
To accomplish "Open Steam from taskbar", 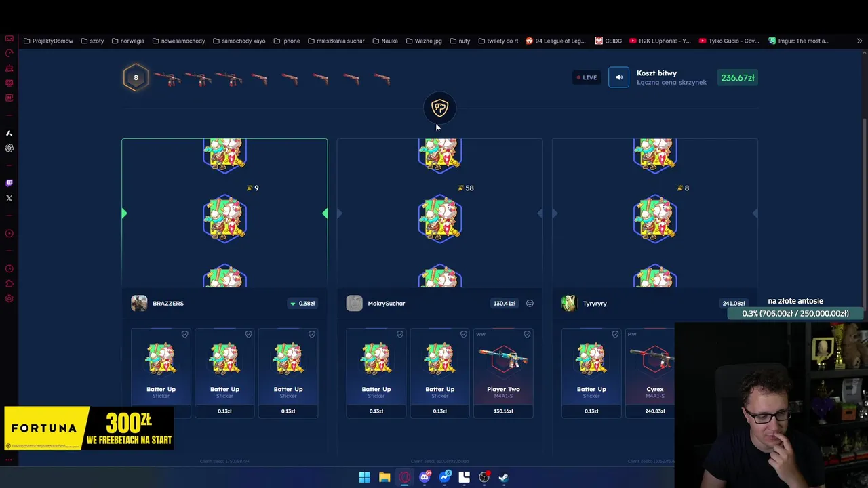I will coord(504,477).
